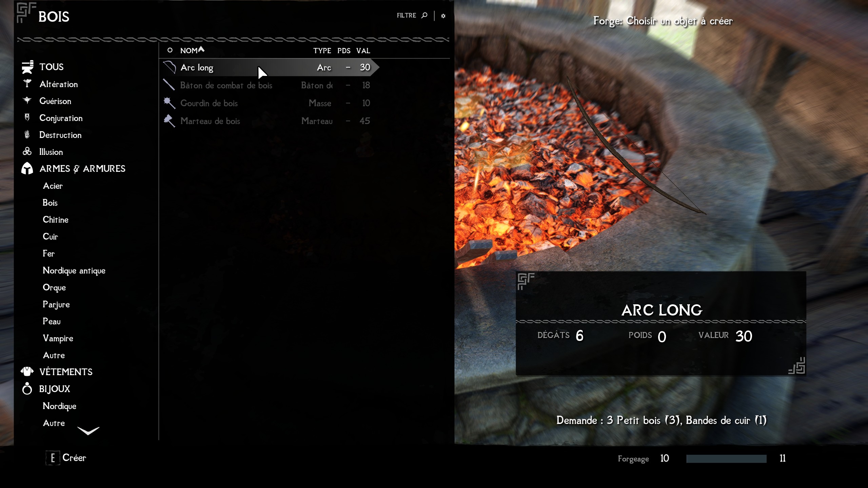The height and width of the screenshot is (488, 868).
Task: Open the filter search magnifier icon
Action: pos(424,15)
